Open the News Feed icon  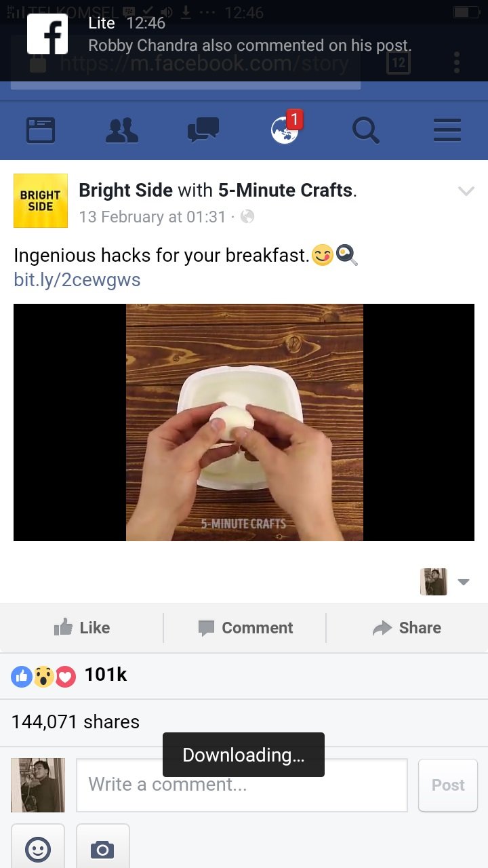point(40,130)
